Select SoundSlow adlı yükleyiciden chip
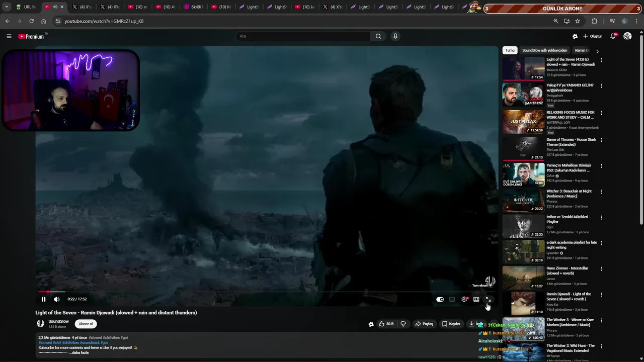Viewport: 644px width, 362px height. pyautogui.click(x=544, y=50)
